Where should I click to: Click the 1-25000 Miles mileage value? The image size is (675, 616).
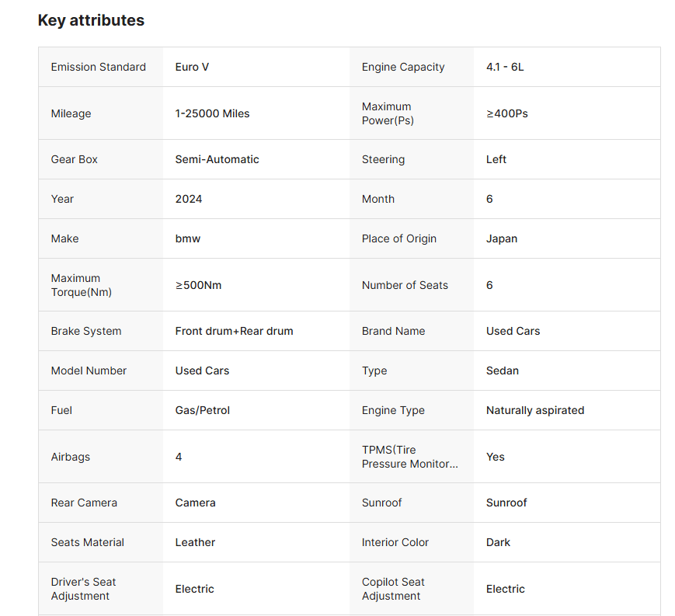click(212, 113)
